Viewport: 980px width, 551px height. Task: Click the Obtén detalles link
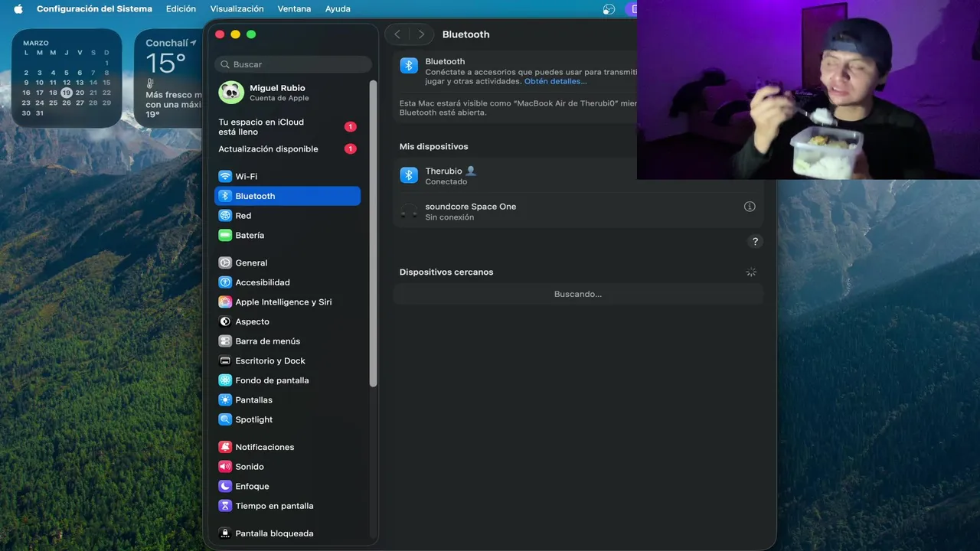(x=555, y=81)
